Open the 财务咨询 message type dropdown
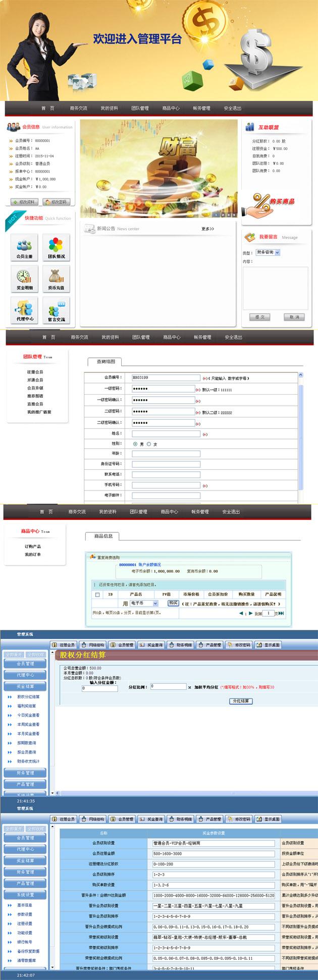The image size is (318, 980). 268,252
